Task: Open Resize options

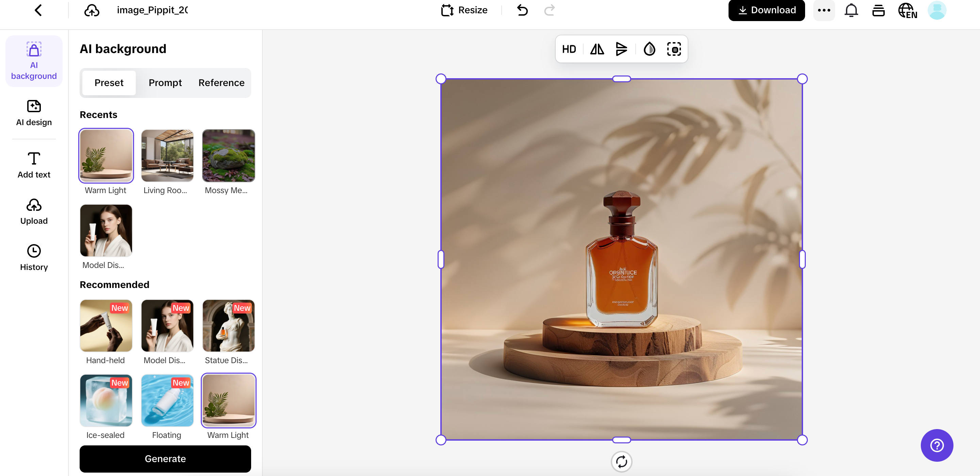Action: pyautogui.click(x=464, y=10)
